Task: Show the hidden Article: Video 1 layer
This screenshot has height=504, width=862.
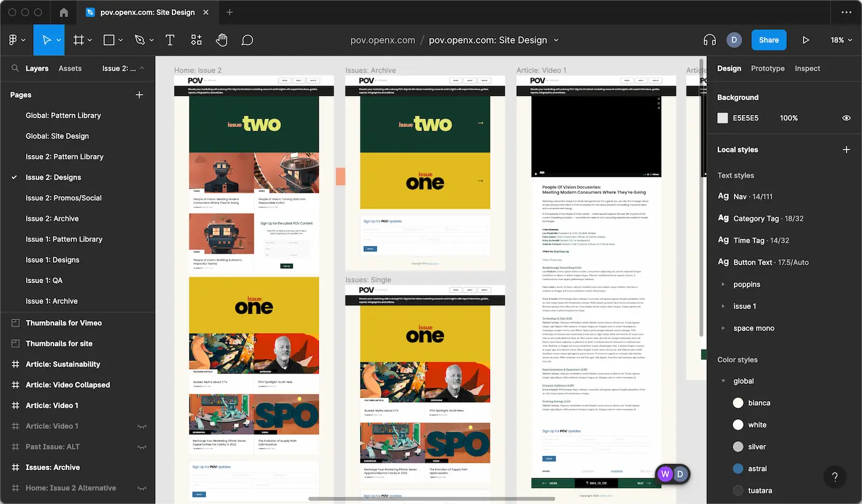Action: [x=142, y=426]
